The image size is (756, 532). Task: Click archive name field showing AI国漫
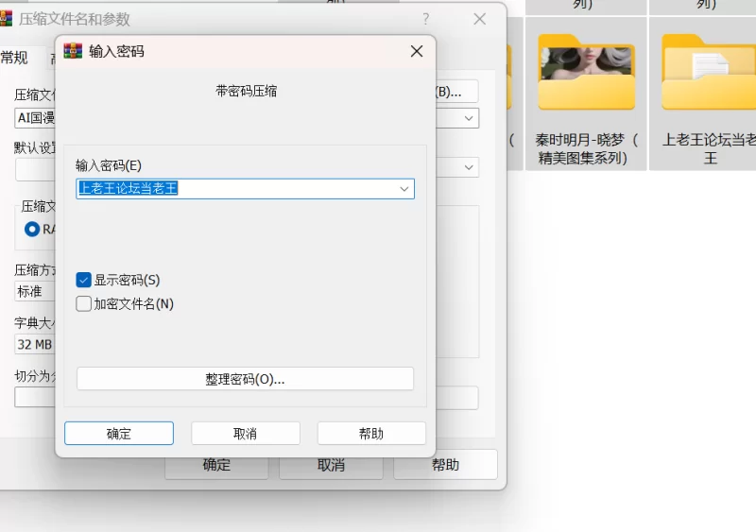pyautogui.click(x=35, y=118)
